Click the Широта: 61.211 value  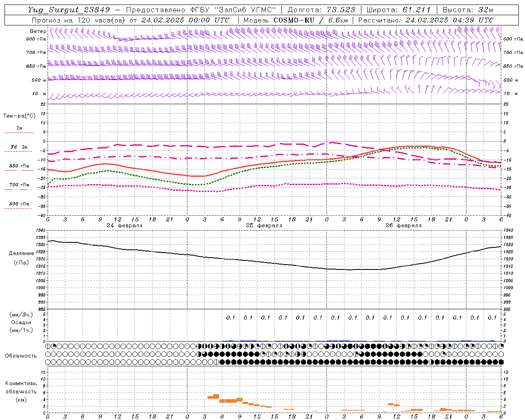pyautogui.click(x=398, y=10)
